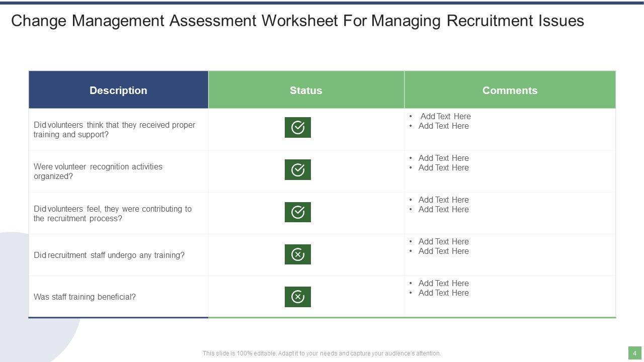Image resolution: width=644 pixels, height=362 pixels.
Task: Click checkmark icon for contributing to recruitment row
Action: 298,212
